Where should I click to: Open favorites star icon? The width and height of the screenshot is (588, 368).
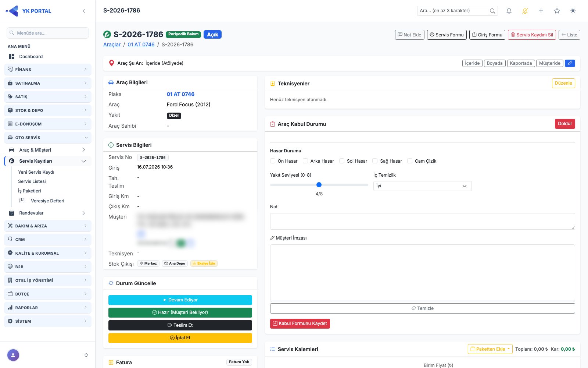pos(557,11)
